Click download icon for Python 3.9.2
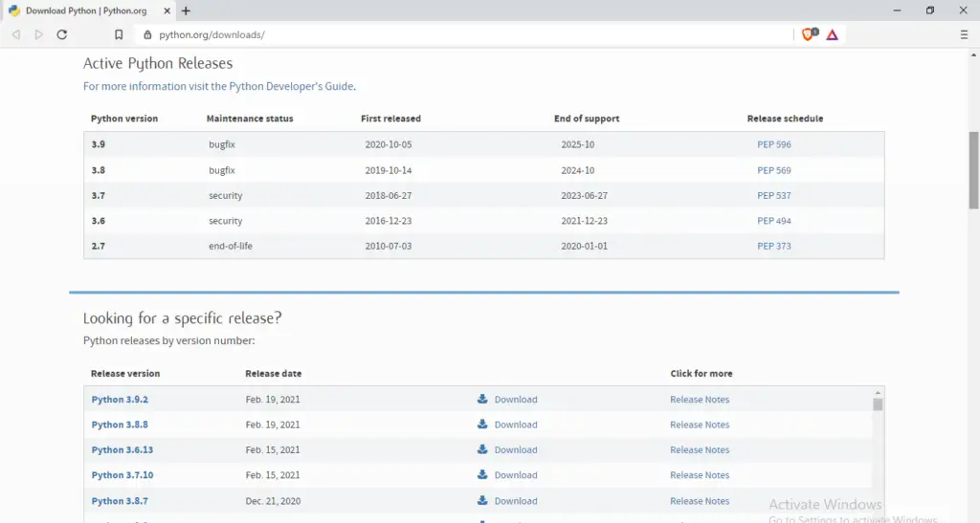 click(x=483, y=399)
